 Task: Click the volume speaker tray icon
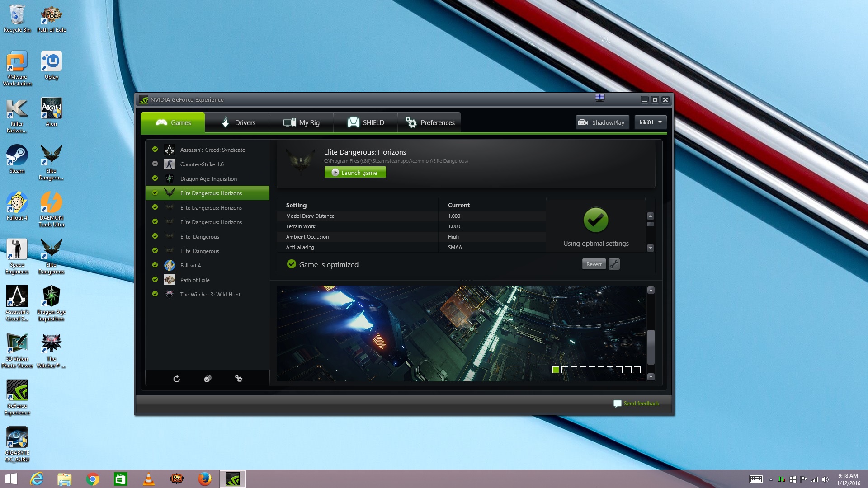coord(826,479)
